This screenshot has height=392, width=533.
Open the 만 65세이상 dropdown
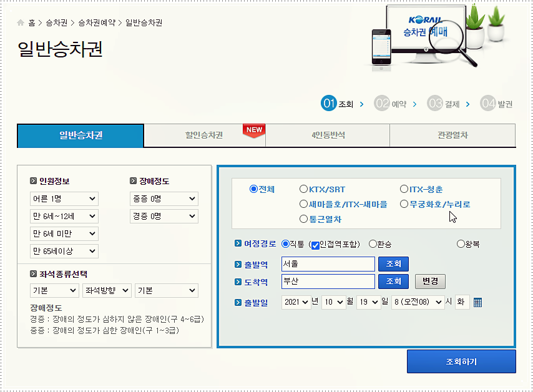tap(64, 252)
